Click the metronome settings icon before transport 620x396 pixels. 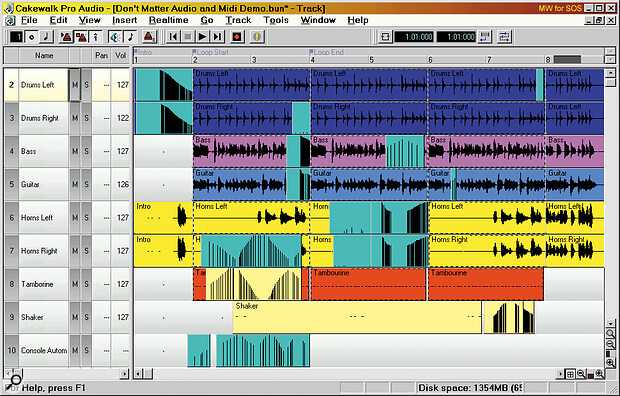[149, 37]
